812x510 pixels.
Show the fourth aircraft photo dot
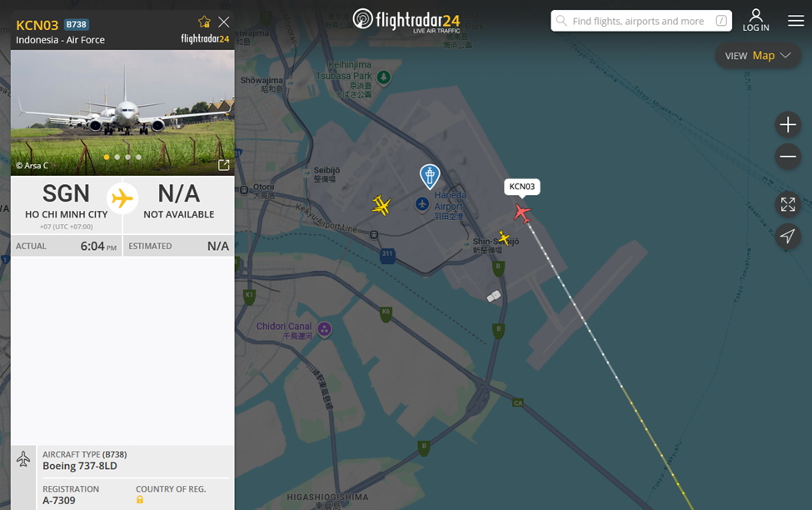pyautogui.click(x=138, y=157)
